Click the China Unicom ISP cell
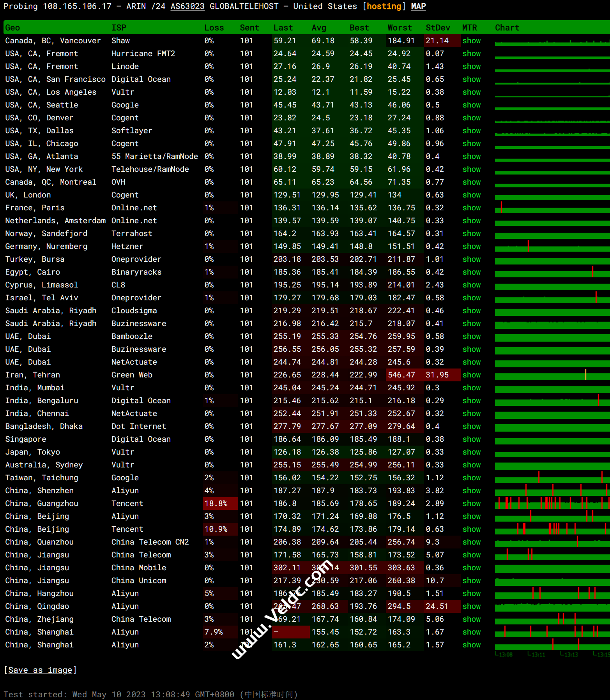Viewport: 610px width, 700px height. [139, 580]
